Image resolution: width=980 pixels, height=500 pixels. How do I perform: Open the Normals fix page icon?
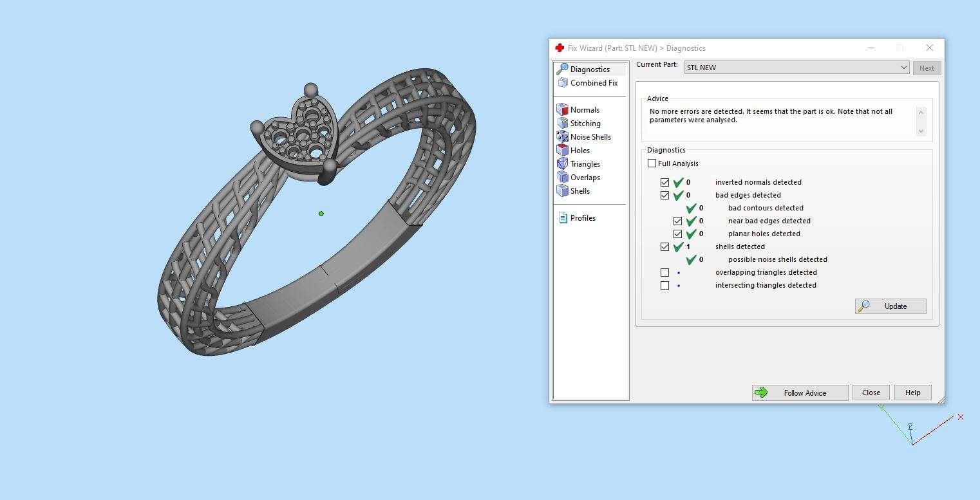563,109
